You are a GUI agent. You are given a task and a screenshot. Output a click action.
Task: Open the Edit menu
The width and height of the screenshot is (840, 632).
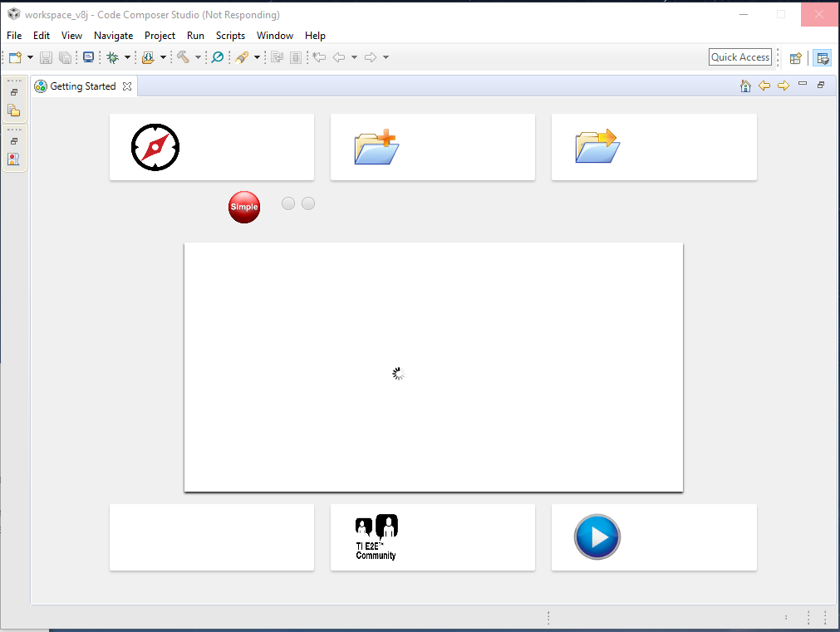[42, 36]
